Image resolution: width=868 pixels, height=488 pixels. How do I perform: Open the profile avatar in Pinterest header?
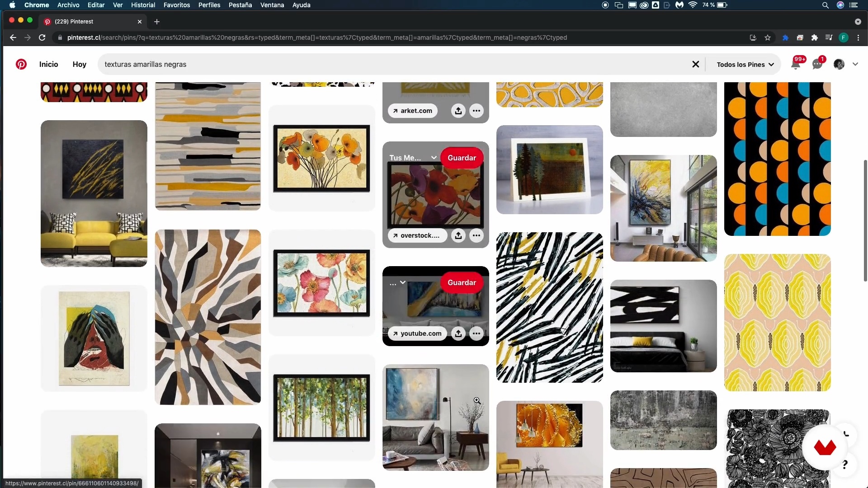coord(839,64)
